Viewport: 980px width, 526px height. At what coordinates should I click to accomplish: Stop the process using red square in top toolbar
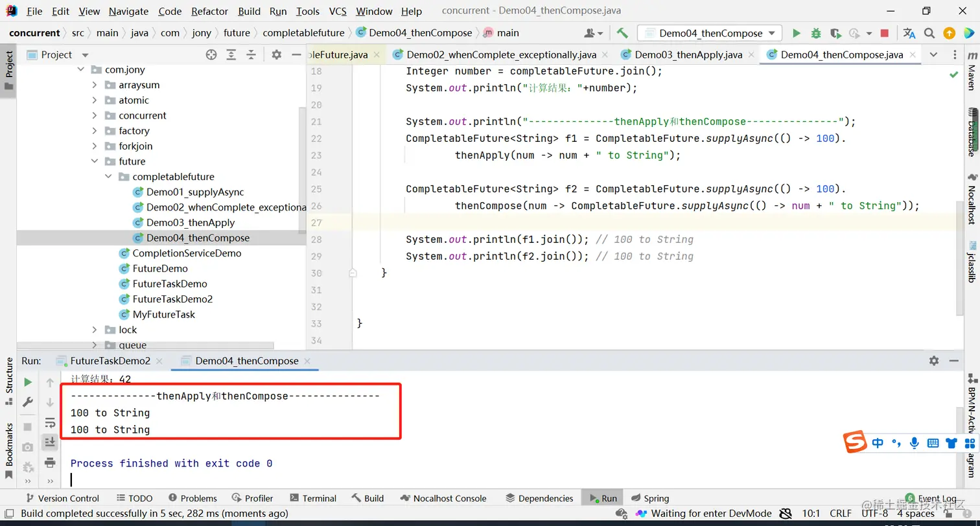(x=885, y=33)
